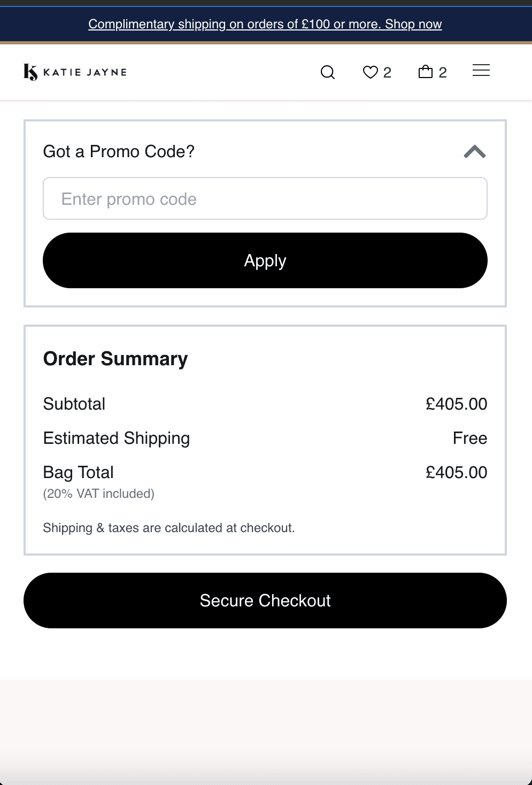Click the Bag Total £405.00 amount
This screenshot has width=532, height=785.
456,472
